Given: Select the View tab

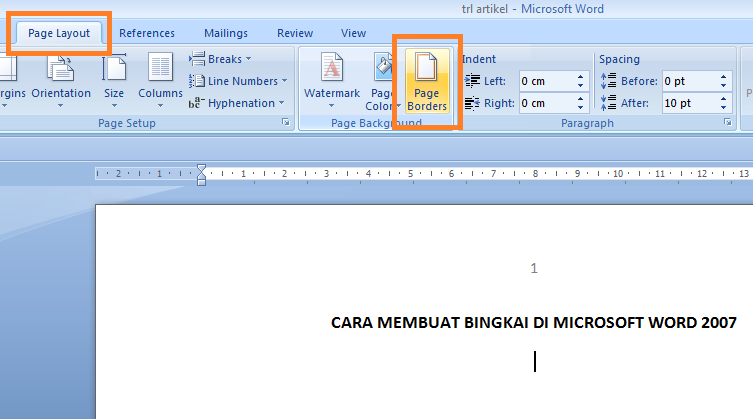Looking at the screenshot, I should (353, 33).
